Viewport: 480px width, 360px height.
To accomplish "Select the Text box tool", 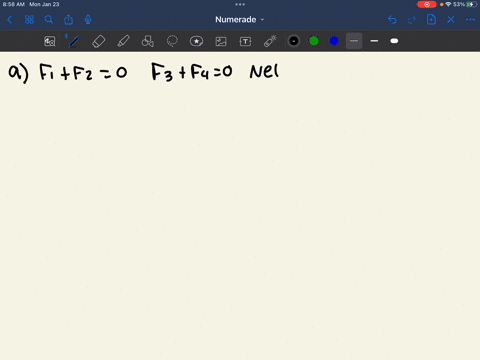I will [x=245, y=41].
